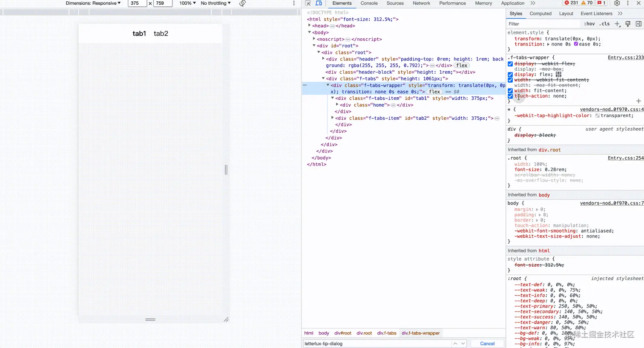Activate the inspect element picker icon
644x348 pixels.
pyautogui.click(x=308, y=3)
